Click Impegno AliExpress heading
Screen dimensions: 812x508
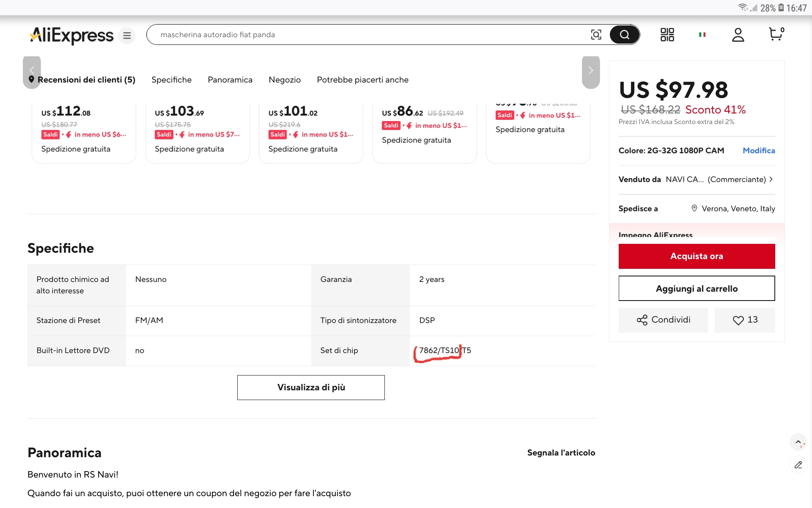(x=656, y=235)
